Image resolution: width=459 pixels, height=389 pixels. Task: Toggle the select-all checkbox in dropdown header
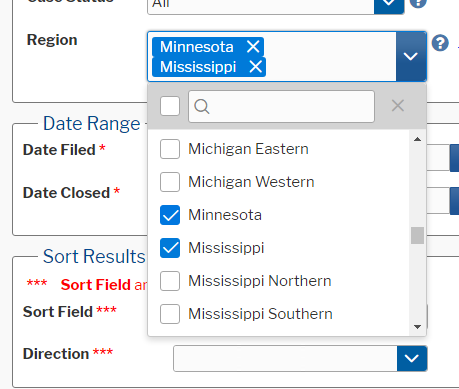170,106
